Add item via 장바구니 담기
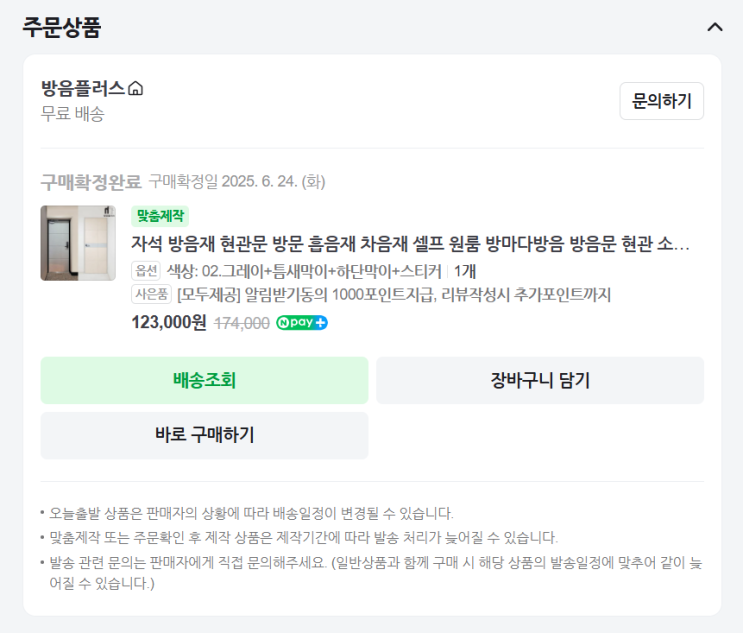The image size is (743, 633). click(540, 380)
